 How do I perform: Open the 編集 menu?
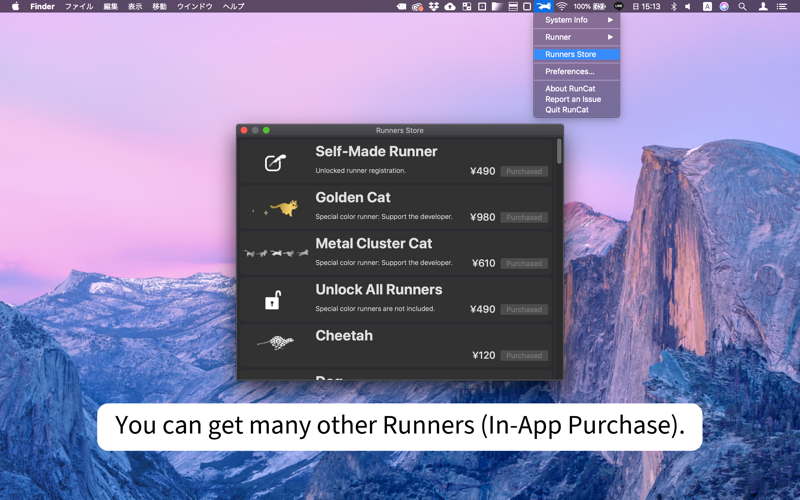tap(111, 6)
